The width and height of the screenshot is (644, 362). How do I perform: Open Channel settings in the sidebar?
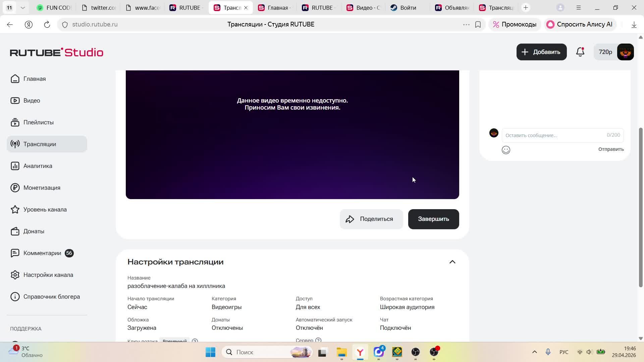pos(48,275)
